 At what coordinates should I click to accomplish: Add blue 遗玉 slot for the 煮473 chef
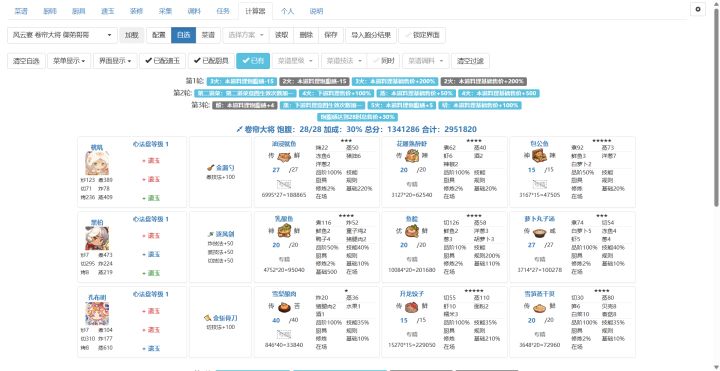(151, 254)
